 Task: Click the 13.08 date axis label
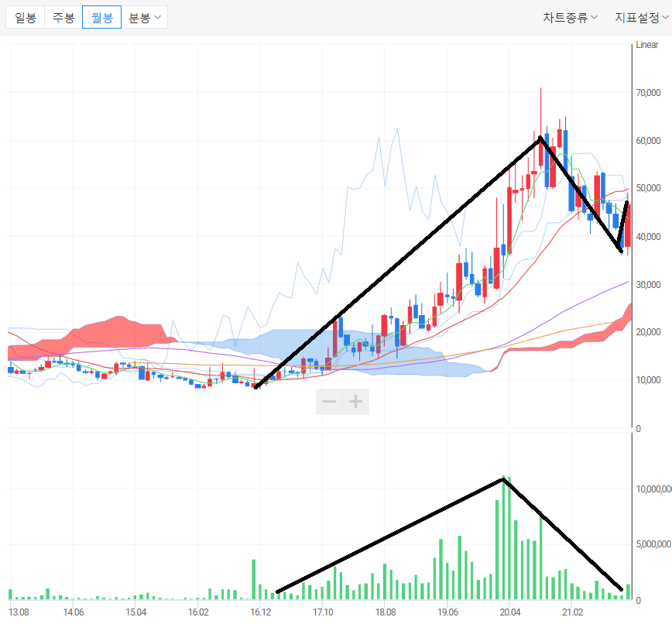(x=19, y=612)
